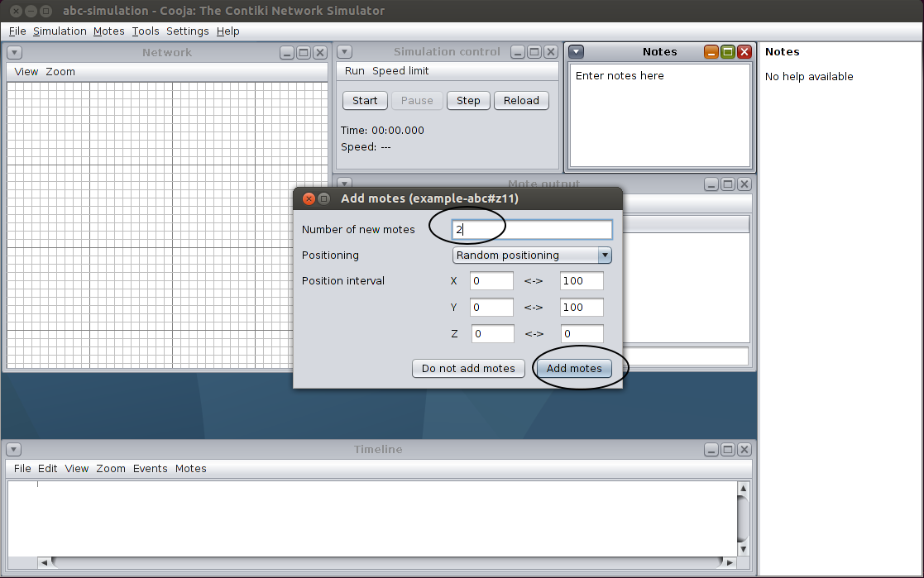
Task: Click the Z minimum position field
Action: click(x=493, y=333)
